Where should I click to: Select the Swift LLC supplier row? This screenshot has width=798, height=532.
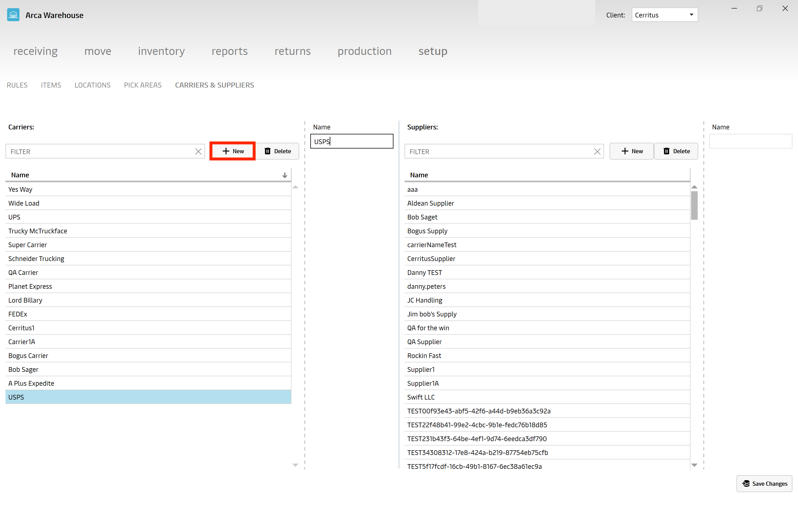pyautogui.click(x=547, y=397)
